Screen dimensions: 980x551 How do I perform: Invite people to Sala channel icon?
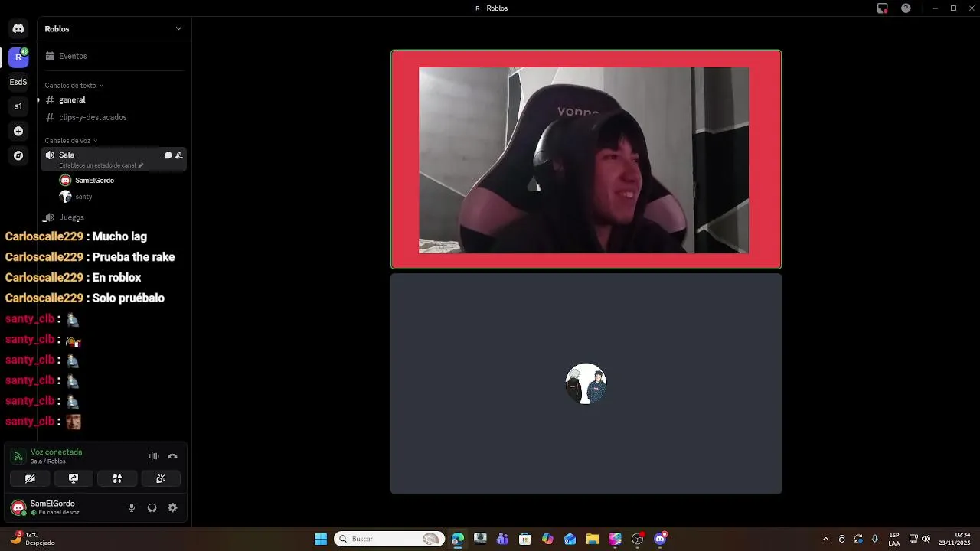click(179, 155)
